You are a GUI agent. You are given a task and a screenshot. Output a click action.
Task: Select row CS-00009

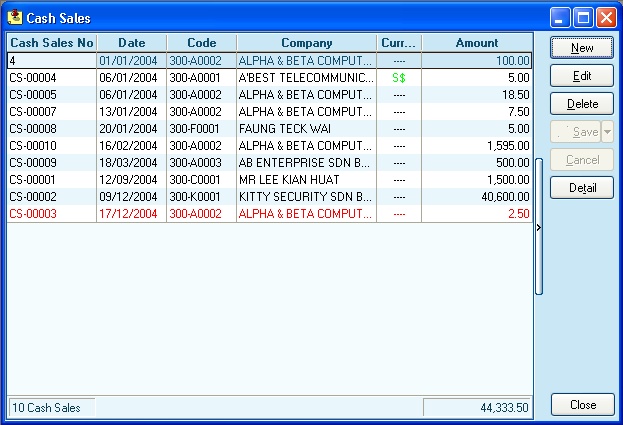[x=269, y=163]
